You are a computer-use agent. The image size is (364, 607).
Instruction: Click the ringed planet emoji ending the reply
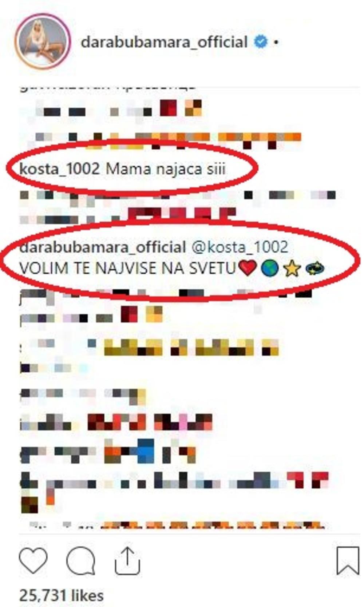click(315, 269)
